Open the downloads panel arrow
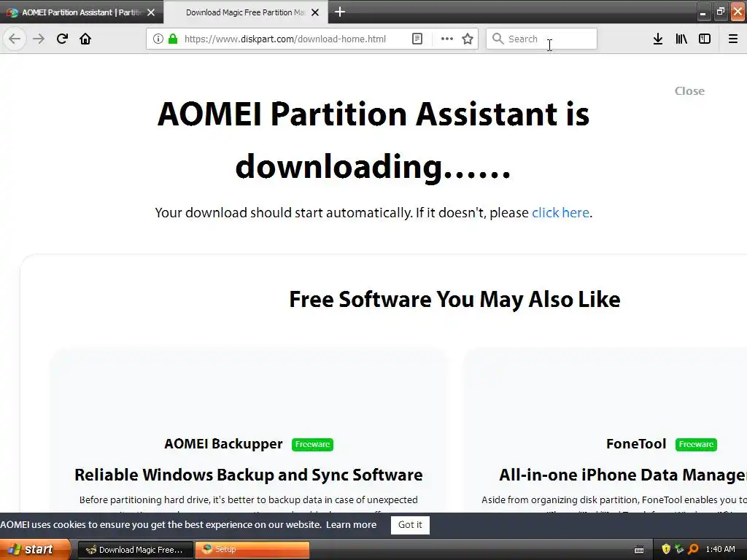 658,39
